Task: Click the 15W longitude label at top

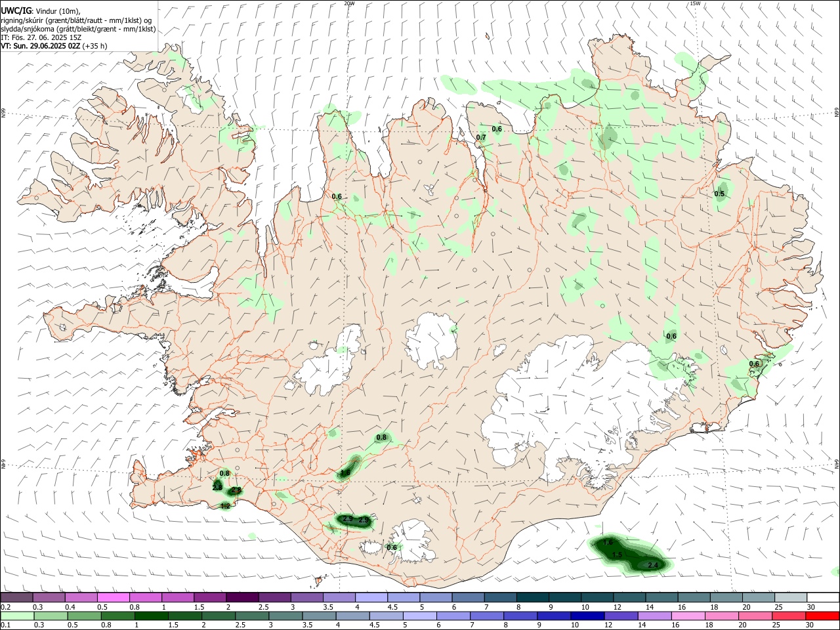Action: 695,3
